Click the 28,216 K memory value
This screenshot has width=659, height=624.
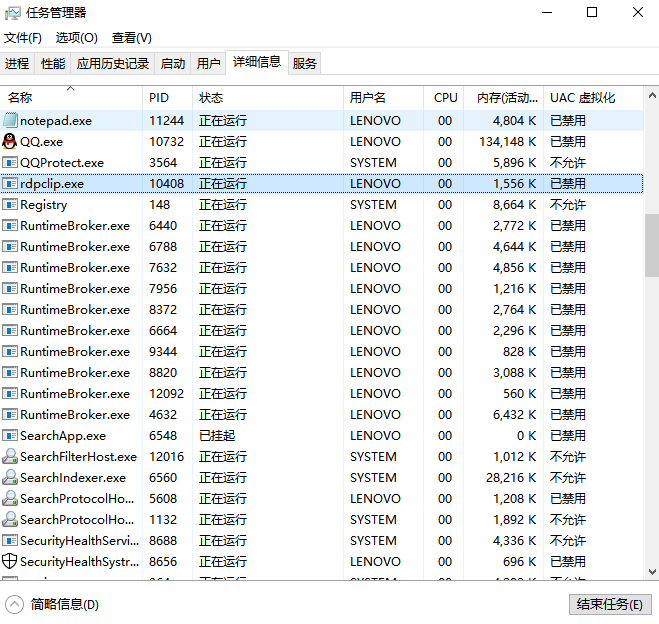pyautogui.click(x=511, y=478)
